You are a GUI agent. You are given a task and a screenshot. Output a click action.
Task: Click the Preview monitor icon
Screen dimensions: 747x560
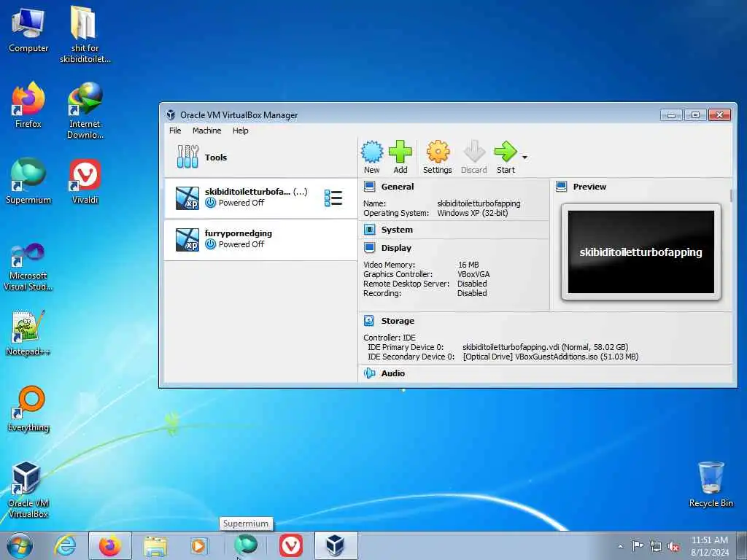(x=561, y=186)
